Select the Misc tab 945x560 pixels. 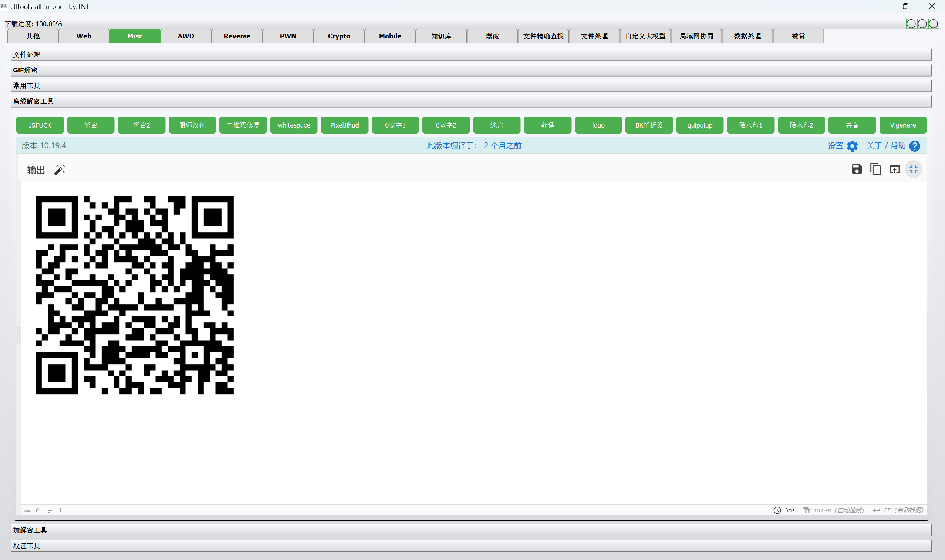click(135, 36)
